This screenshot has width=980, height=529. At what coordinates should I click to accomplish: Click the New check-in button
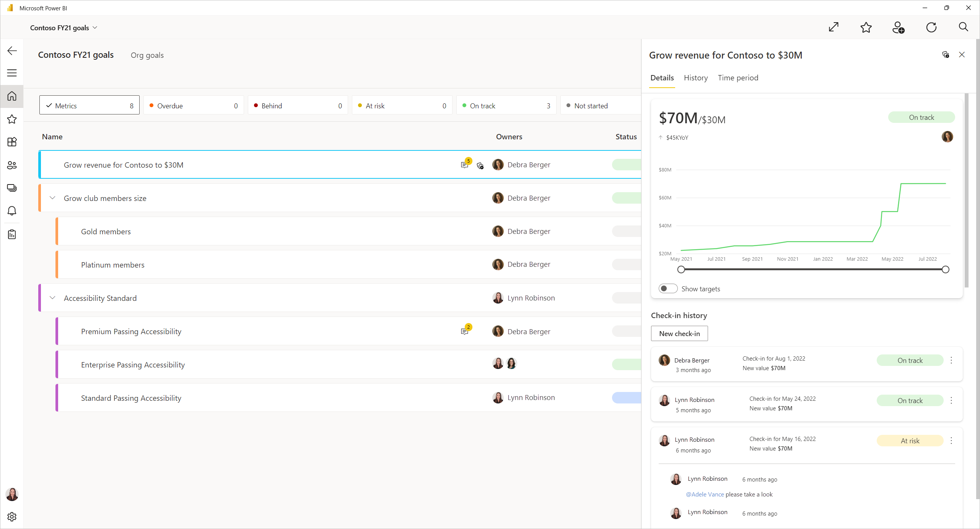(x=679, y=333)
